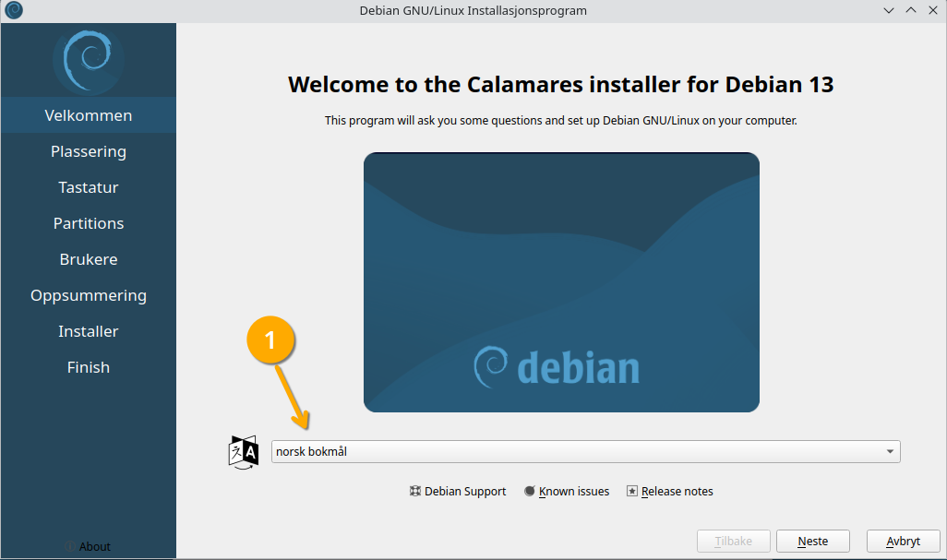Open the Debian Support link
This screenshot has width=947, height=560.
(x=458, y=491)
